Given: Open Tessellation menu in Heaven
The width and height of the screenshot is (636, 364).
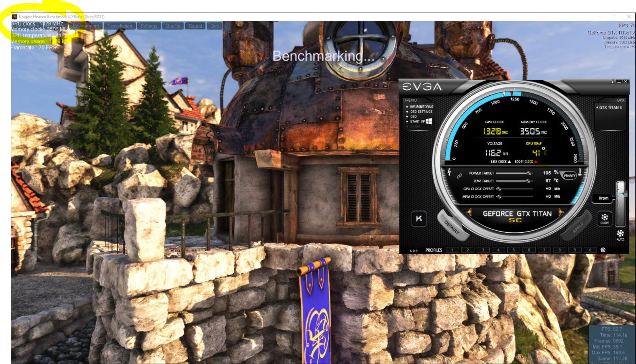Looking at the screenshot, I should point(120,26).
